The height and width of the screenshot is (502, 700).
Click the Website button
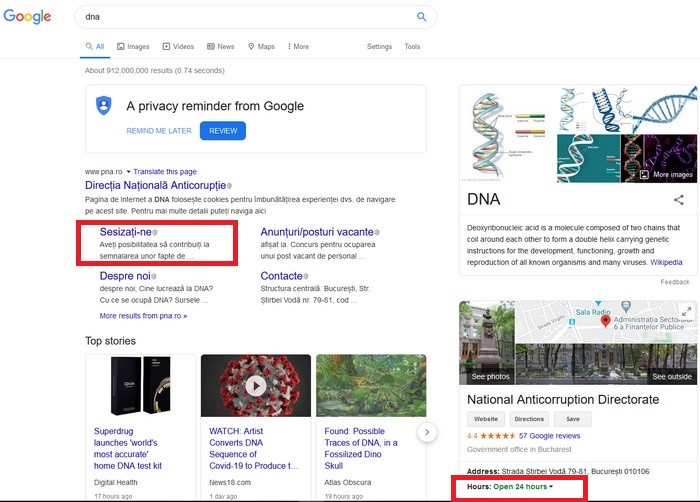click(x=486, y=419)
